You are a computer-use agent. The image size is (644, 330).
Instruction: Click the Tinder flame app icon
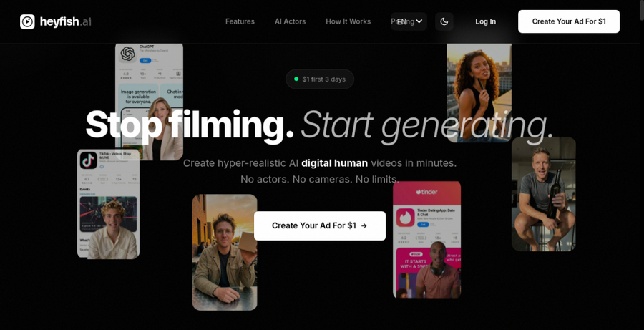coord(406,218)
